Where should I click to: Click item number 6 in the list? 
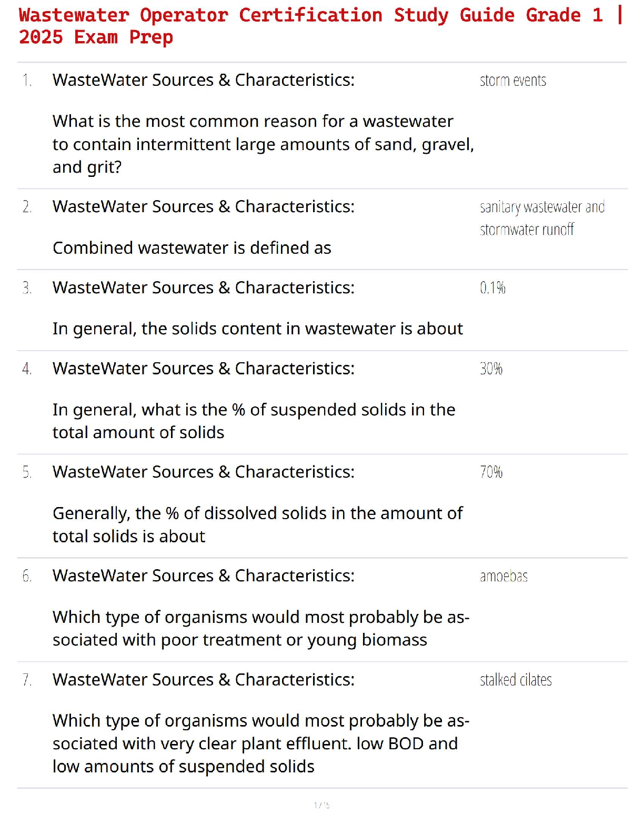27,576
